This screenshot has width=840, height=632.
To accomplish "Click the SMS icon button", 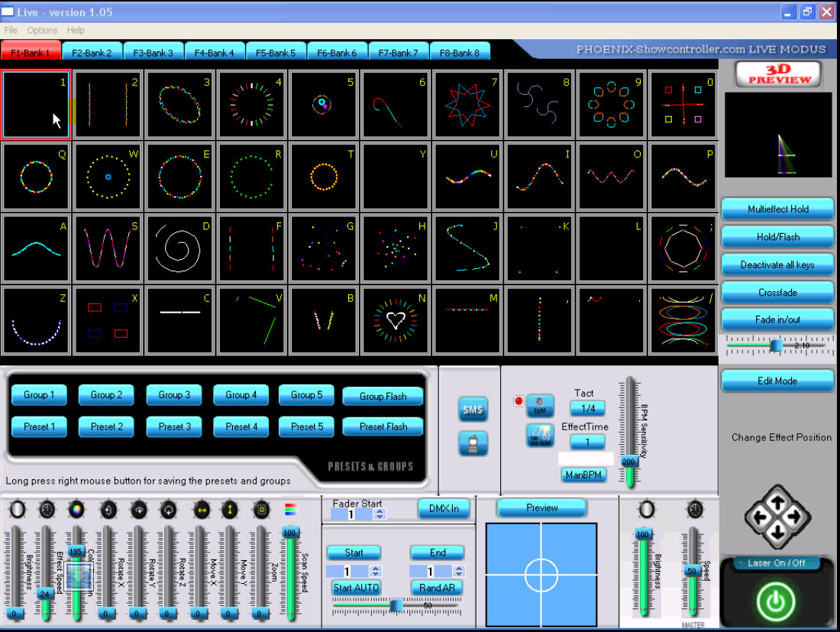I will pos(473,410).
